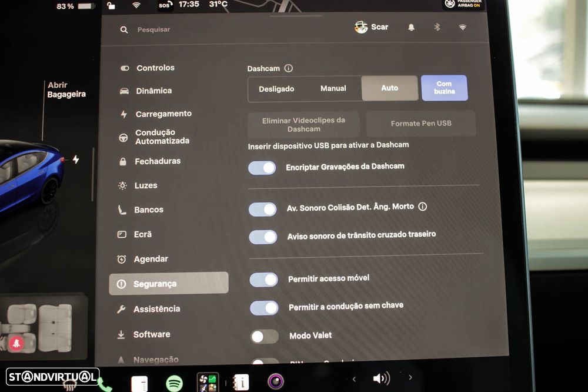Tap the passenger airbag indicator
588x392 pixels.
pyautogui.click(x=463, y=4)
